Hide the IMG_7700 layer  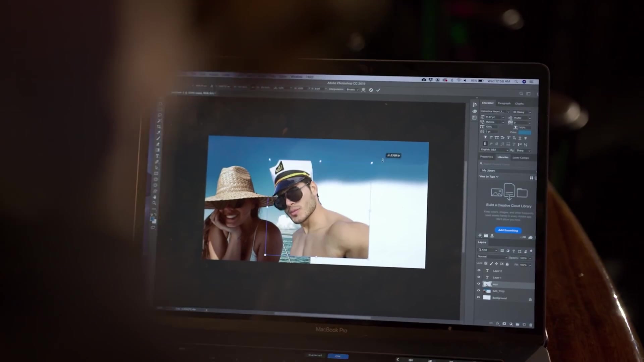pyautogui.click(x=479, y=290)
